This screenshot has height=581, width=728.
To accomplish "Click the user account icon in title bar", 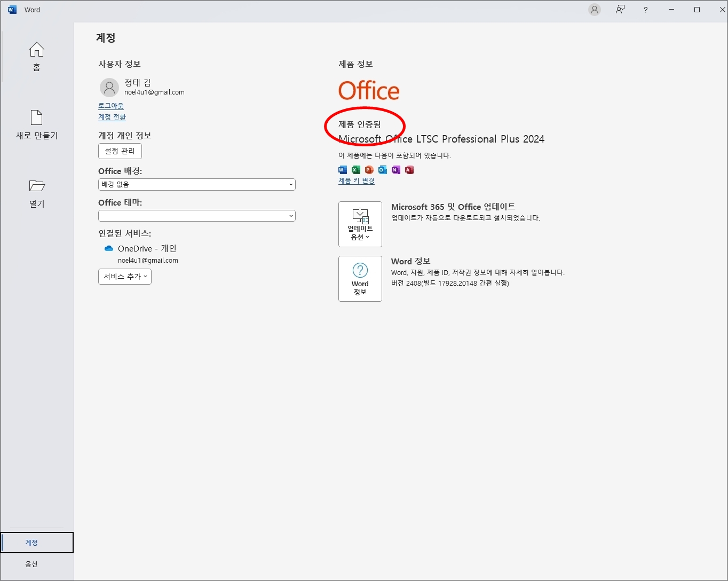I will (x=594, y=10).
